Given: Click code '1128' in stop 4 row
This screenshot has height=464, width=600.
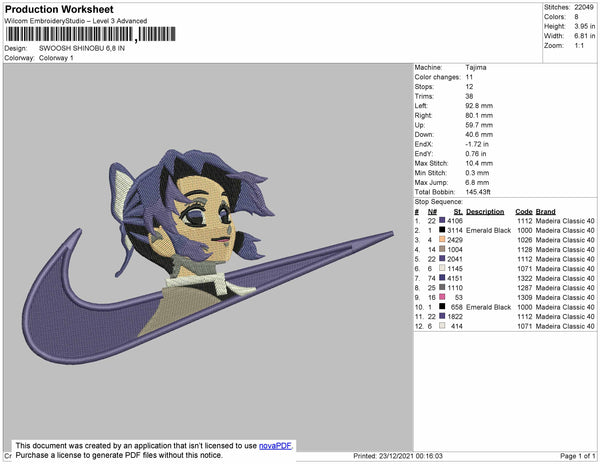Looking at the screenshot, I should (x=525, y=249).
